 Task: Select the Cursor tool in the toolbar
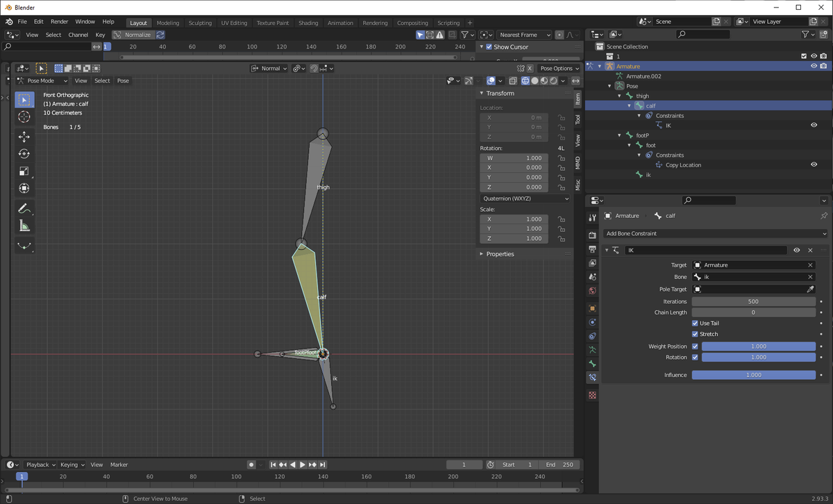tap(24, 117)
